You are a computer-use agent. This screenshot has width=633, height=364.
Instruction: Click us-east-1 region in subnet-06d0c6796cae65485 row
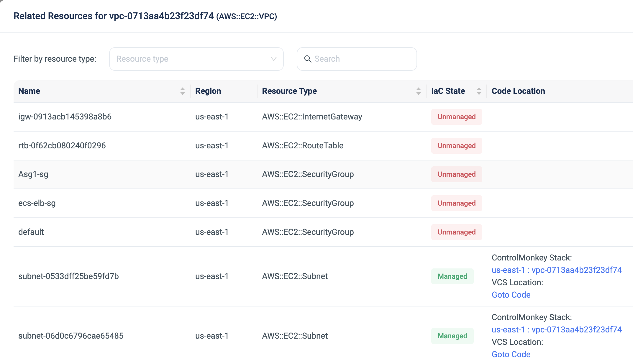pos(212,336)
